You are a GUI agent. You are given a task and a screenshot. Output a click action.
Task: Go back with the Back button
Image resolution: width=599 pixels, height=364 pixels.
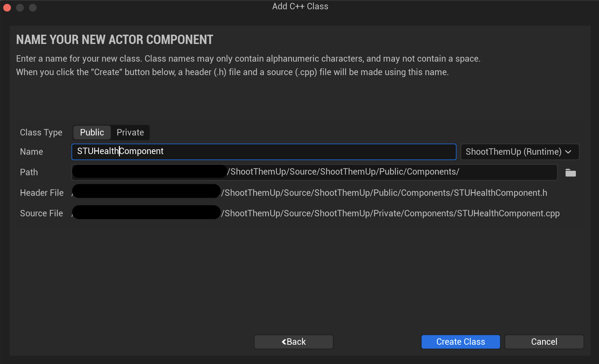click(x=294, y=342)
